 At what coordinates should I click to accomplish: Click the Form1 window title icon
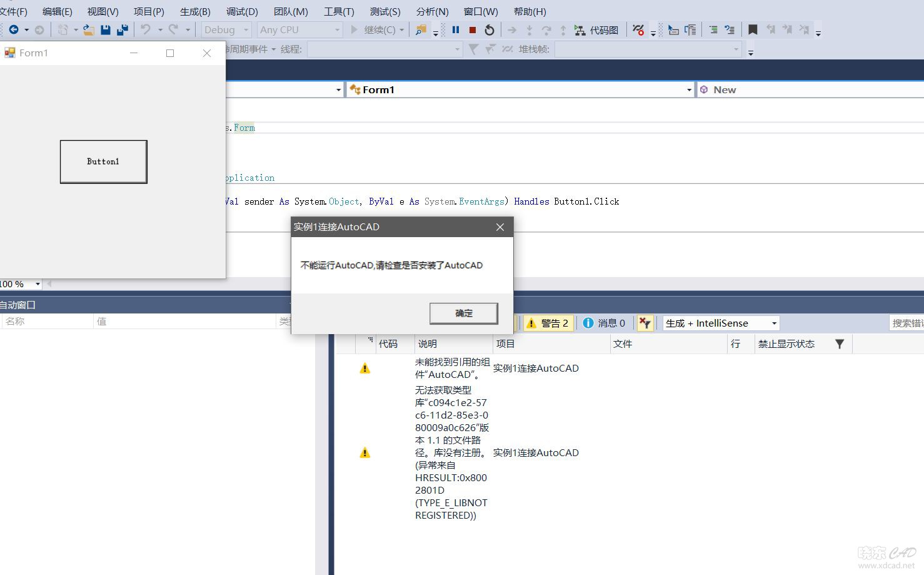10,53
